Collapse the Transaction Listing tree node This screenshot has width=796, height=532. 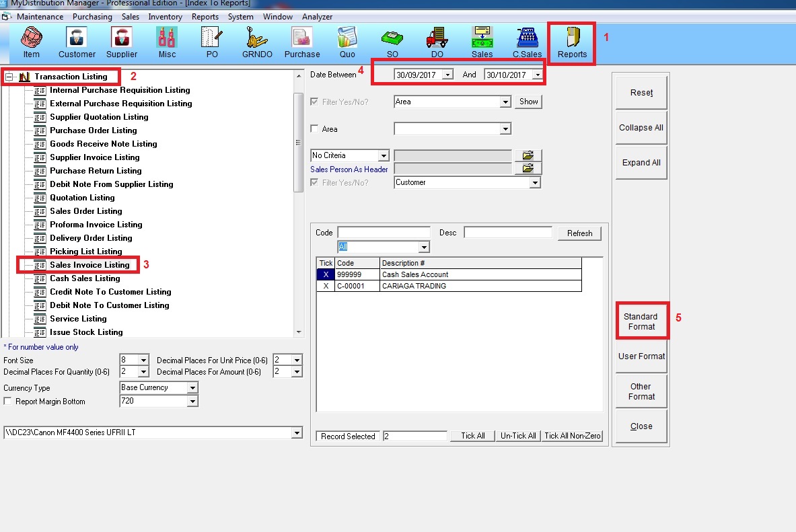coord(9,77)
